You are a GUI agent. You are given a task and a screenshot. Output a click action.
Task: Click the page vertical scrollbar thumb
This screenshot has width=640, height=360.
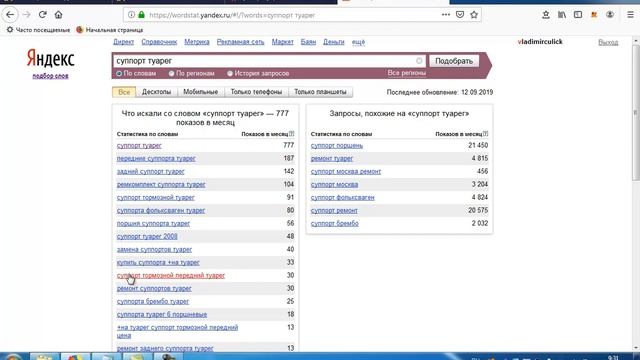pyautogui.click(x=636, y=112)
